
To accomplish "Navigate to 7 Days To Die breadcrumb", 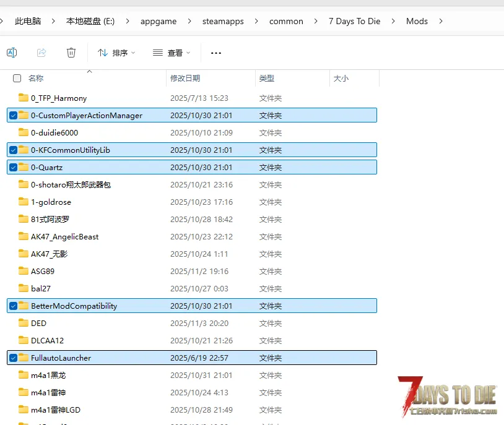I will 354,21.
